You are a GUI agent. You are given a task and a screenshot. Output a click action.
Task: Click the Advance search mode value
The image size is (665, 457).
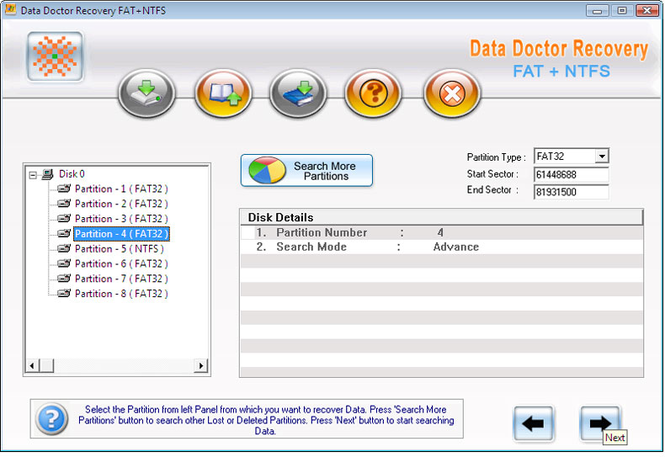pyautogui.click(x=456, y=247)
